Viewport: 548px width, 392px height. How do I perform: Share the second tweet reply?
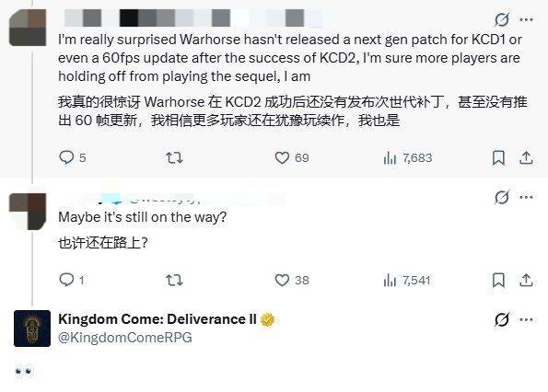(x=526, y=280)
